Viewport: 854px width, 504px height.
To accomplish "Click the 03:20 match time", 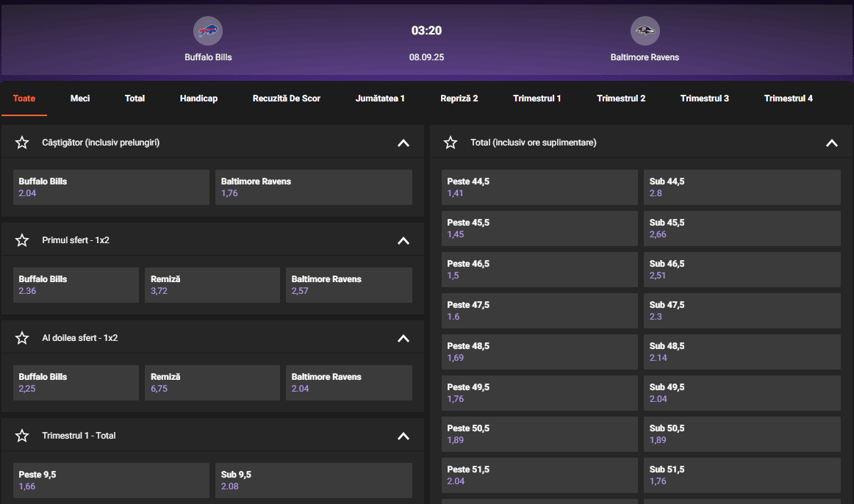I will pos(426,30).
